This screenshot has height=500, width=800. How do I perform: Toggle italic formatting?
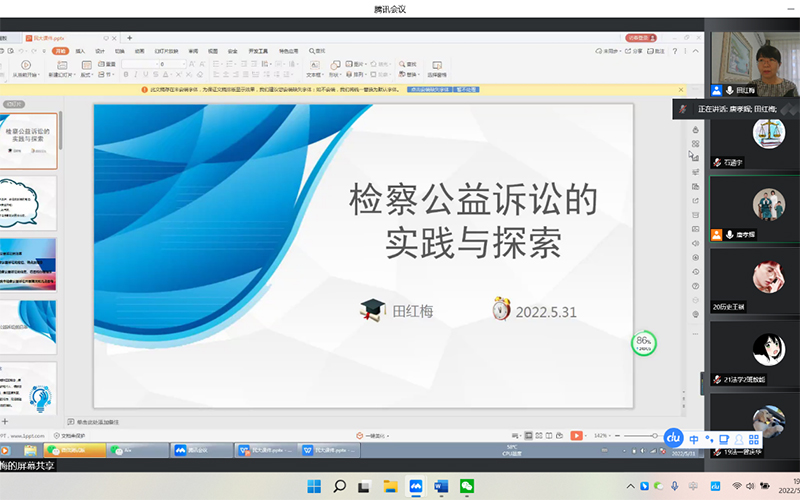point(136,74)
